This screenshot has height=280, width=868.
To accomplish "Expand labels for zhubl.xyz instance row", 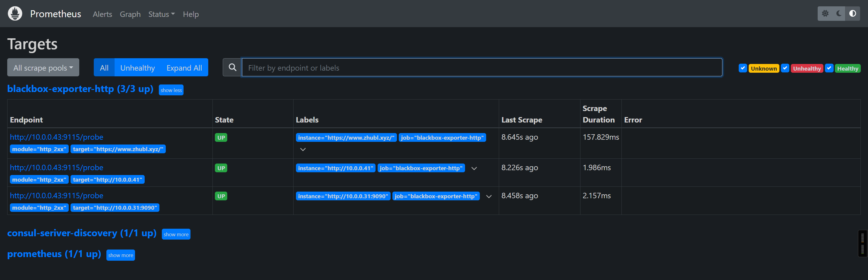I will coord(303,149).
